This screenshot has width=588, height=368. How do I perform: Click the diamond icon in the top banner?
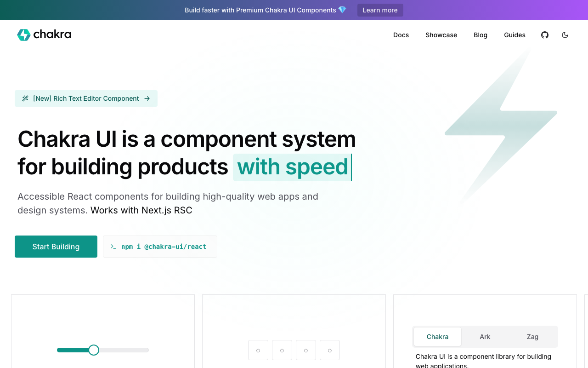click(342, 10)
